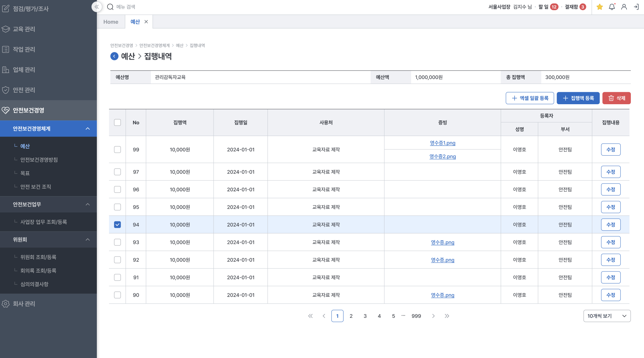
Task: Open the 영수증1.png attachment link
Action: 442,143
